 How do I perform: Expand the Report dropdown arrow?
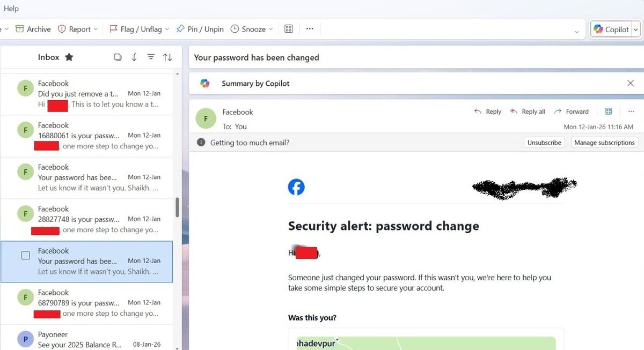point(96,29)
